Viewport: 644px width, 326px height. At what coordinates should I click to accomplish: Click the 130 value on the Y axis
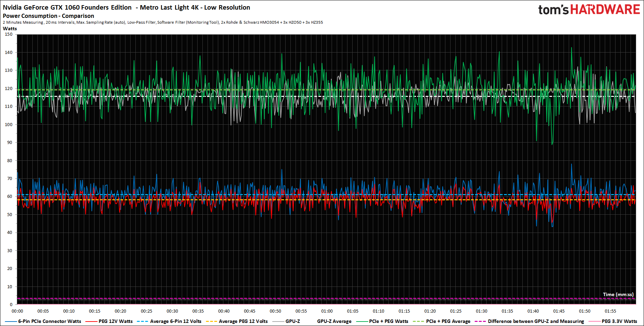point(9,70)
